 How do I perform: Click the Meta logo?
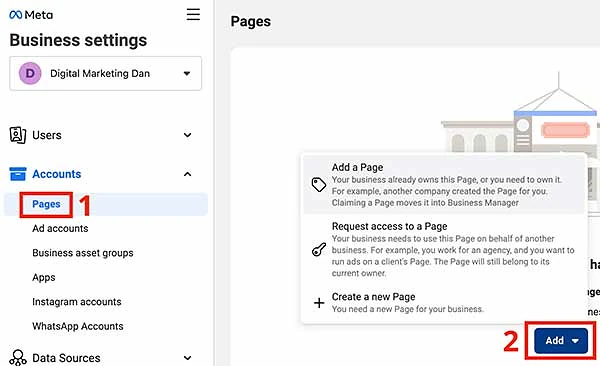[x=31, y=15]
